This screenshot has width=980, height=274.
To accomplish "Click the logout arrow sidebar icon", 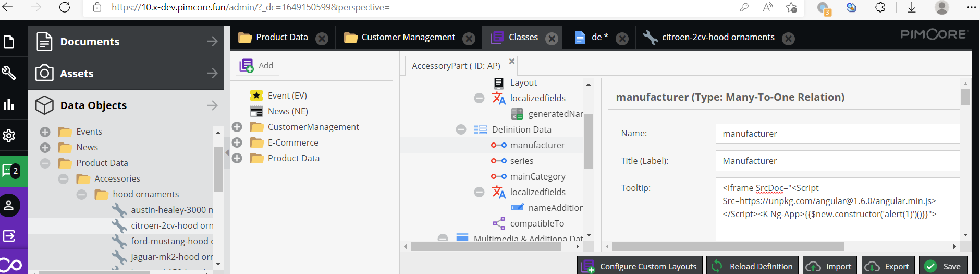I will (9, 236).
